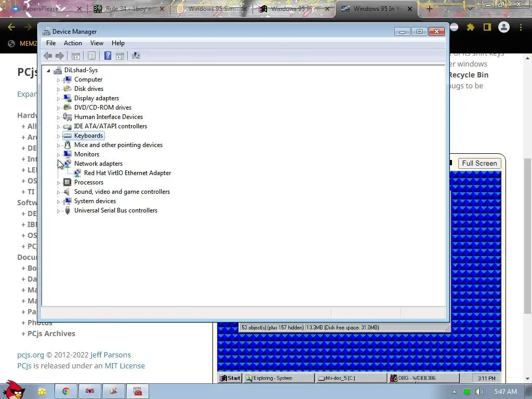Viewport: 532px width, 399px height.
Task: Open the Help menu
Action: pos(118,43)
